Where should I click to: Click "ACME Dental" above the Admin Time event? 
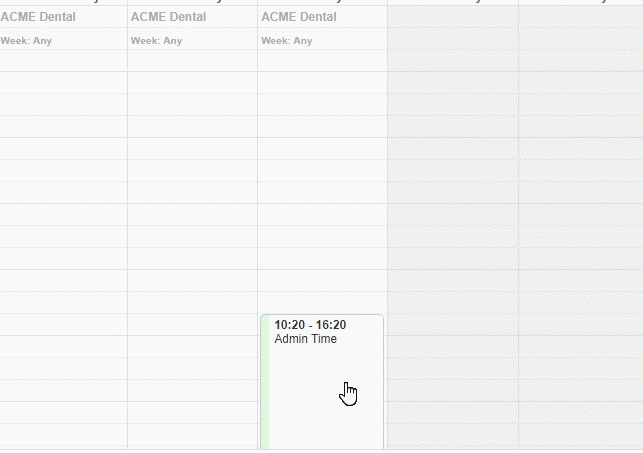click(x=299, y=17)
